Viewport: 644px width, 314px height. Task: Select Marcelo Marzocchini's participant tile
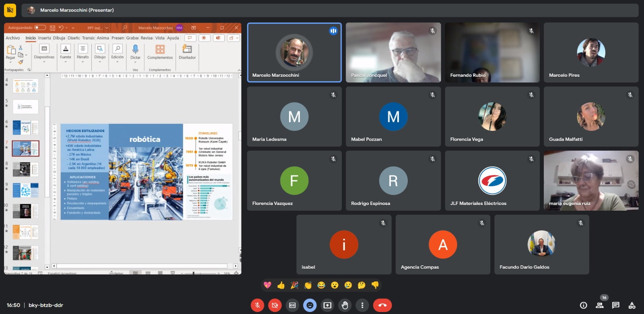pos(294,53)
